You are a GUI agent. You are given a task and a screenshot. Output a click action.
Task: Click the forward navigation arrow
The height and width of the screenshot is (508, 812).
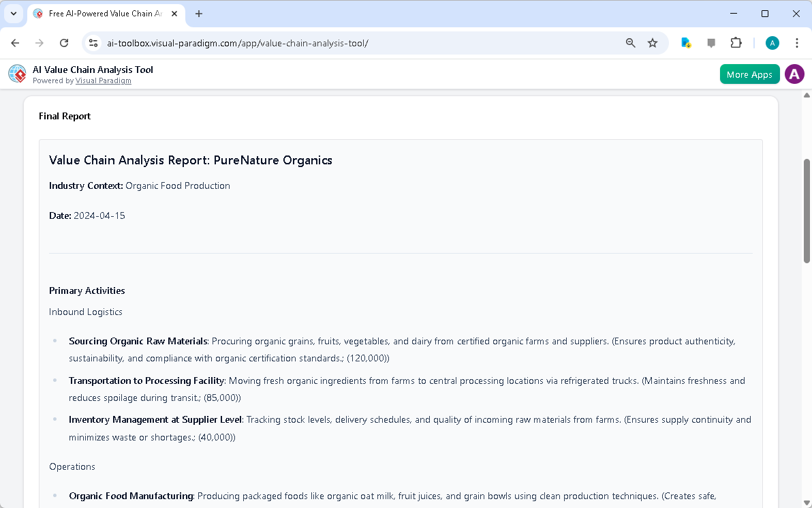(x=40, y=42)
